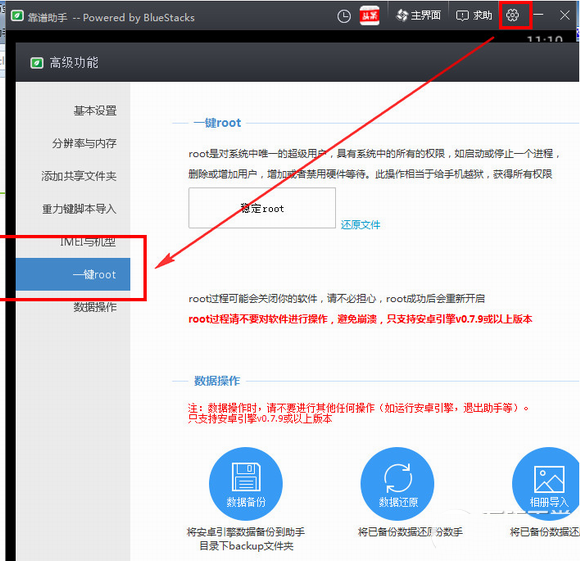This screenshot has height=561, width=580.
Task: Click the 数据还原 round icon
Action: click(x=398, y=484)
